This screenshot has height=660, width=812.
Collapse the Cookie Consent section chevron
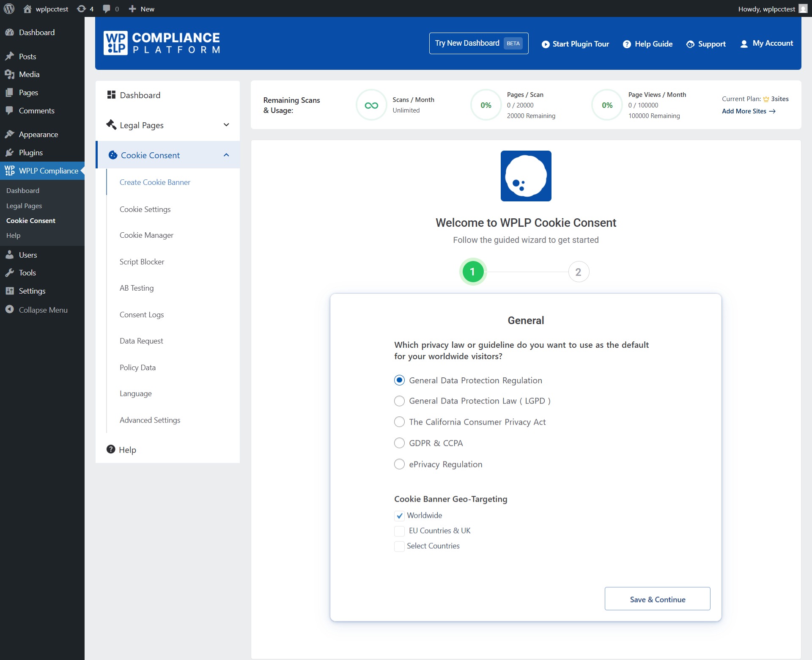(x=226, y=155)
